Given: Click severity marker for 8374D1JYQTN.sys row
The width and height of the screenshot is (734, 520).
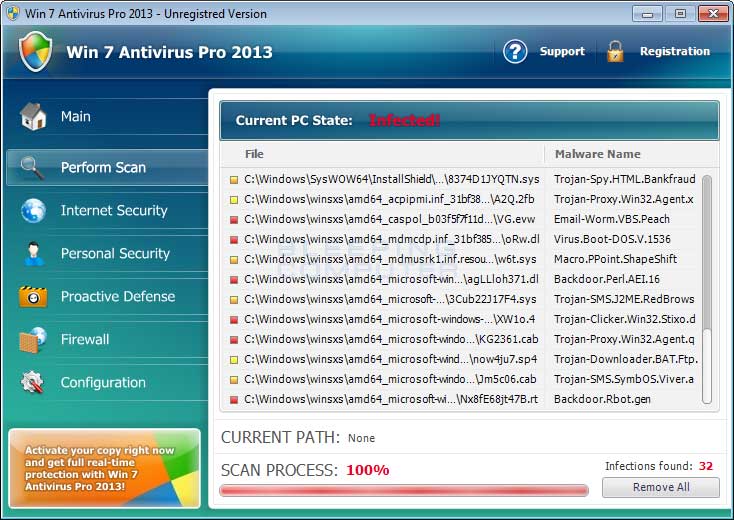Looking at the screenshot, I should (234, 180).
